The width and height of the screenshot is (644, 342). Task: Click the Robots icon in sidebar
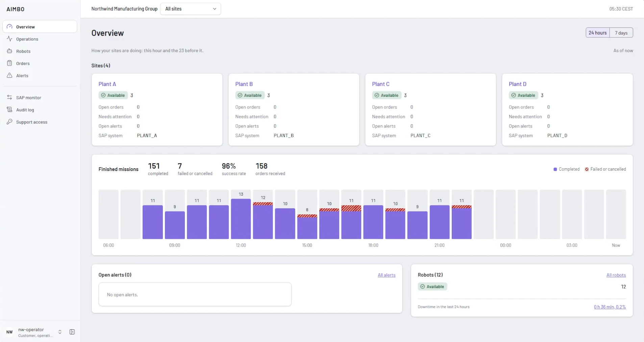point(9,51)
